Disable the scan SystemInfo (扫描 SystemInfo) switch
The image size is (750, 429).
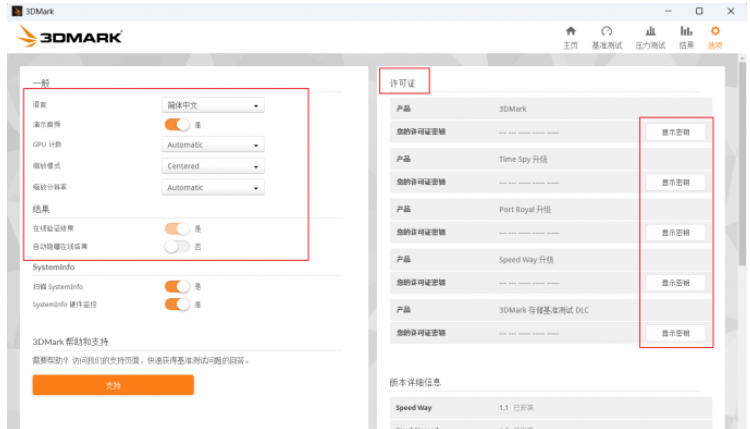177,286
